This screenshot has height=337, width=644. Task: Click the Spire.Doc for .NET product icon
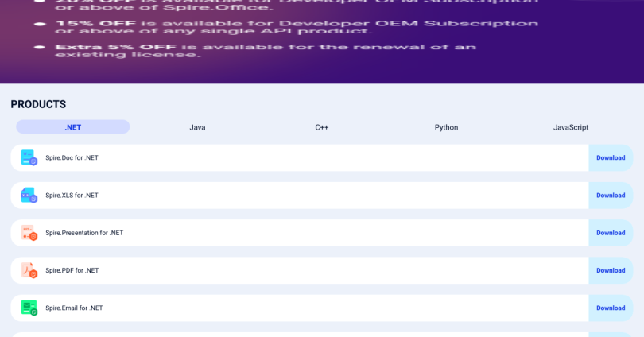tap(29, 157)
